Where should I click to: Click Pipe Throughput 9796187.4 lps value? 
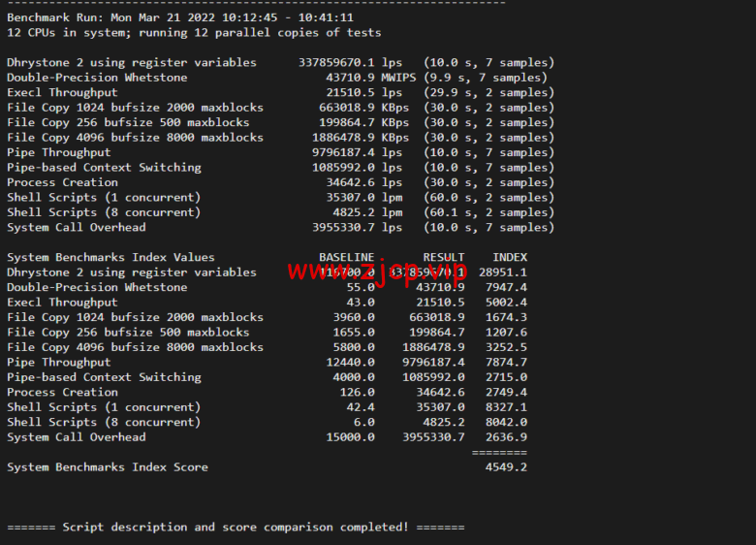point(358,152)
